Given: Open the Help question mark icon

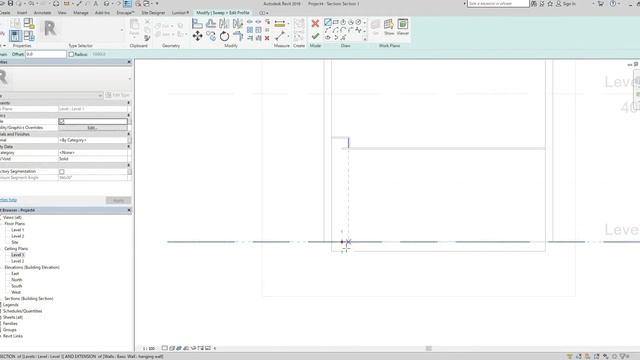Looking at the screenshot, I should tap(613, 4).
